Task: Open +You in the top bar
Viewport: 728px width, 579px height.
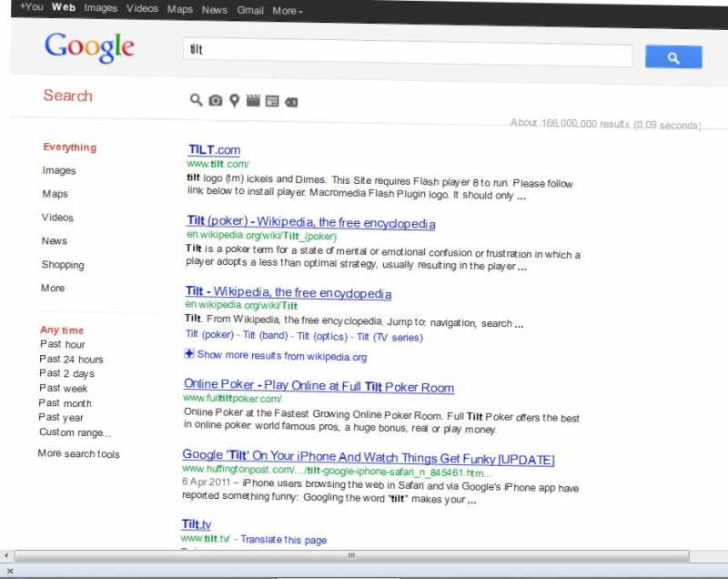Action: point(31,7)
